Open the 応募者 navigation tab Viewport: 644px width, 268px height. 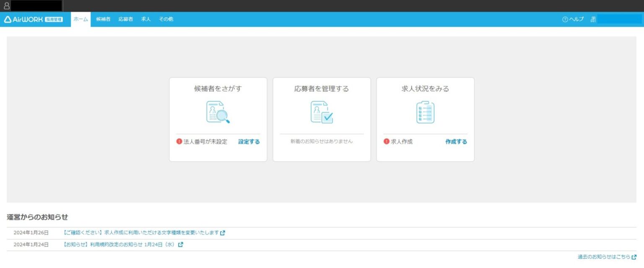pos(125,19)
